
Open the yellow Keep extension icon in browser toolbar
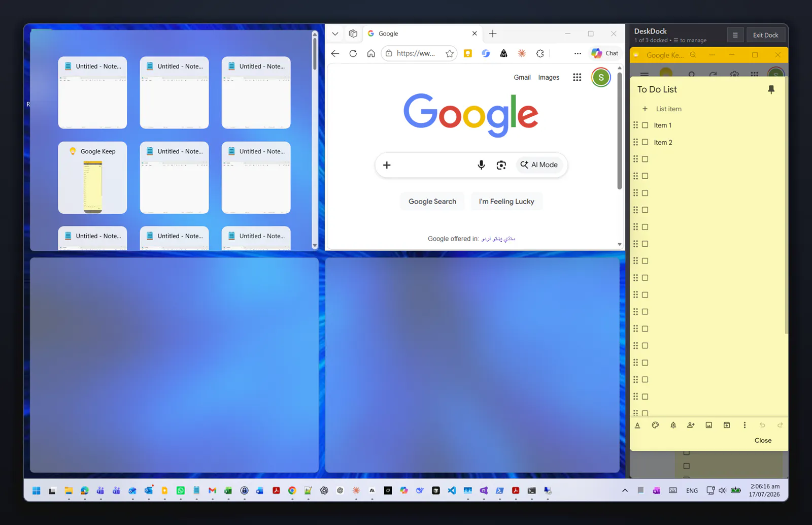pos(468,53)
